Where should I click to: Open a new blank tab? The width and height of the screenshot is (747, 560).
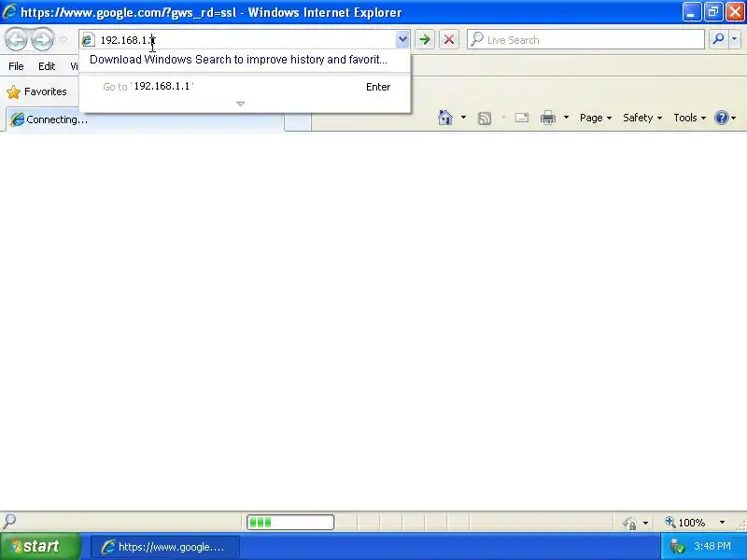tap(298, 121)
